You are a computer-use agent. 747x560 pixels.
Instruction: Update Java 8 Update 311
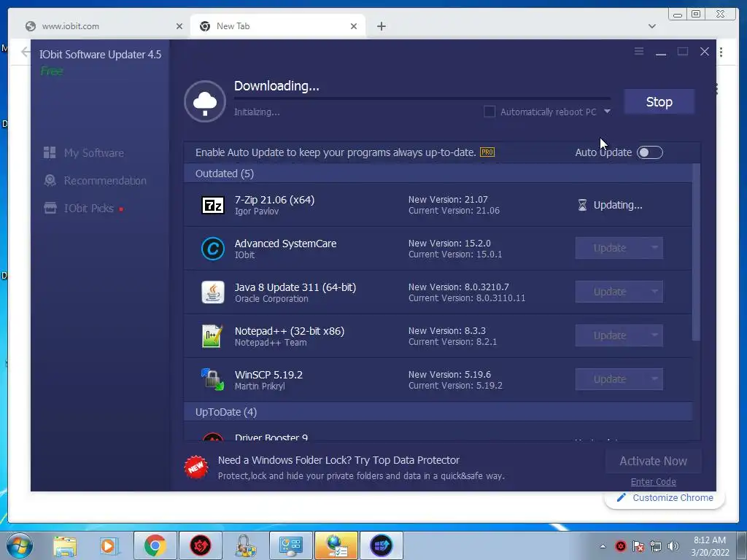click(610, 292)
